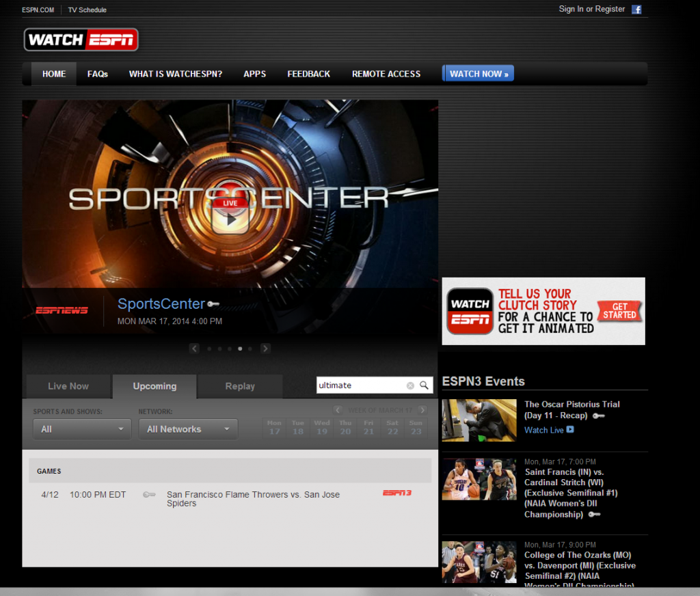Open Sports and Shows dropdown

[x=82, y=429]
